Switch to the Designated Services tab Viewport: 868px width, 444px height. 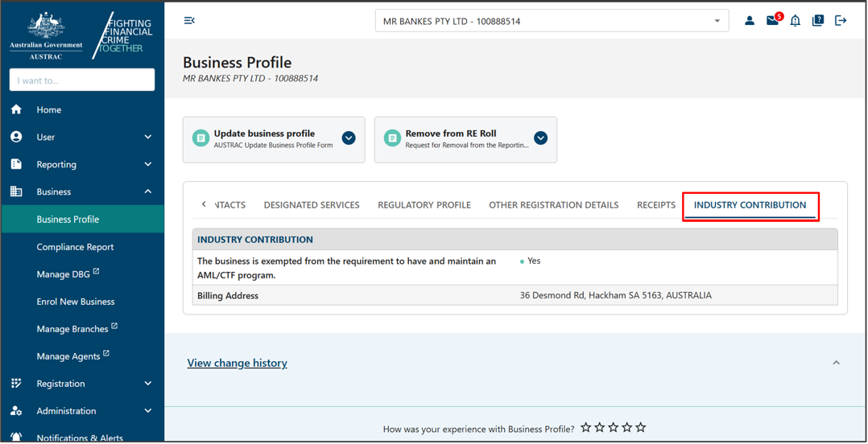click(x=312, y=205)
